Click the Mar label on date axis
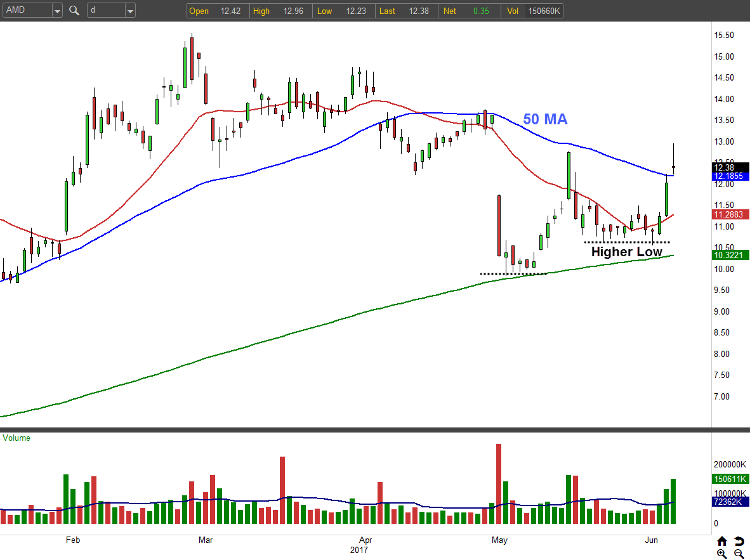750x560 pixels. 205,540
